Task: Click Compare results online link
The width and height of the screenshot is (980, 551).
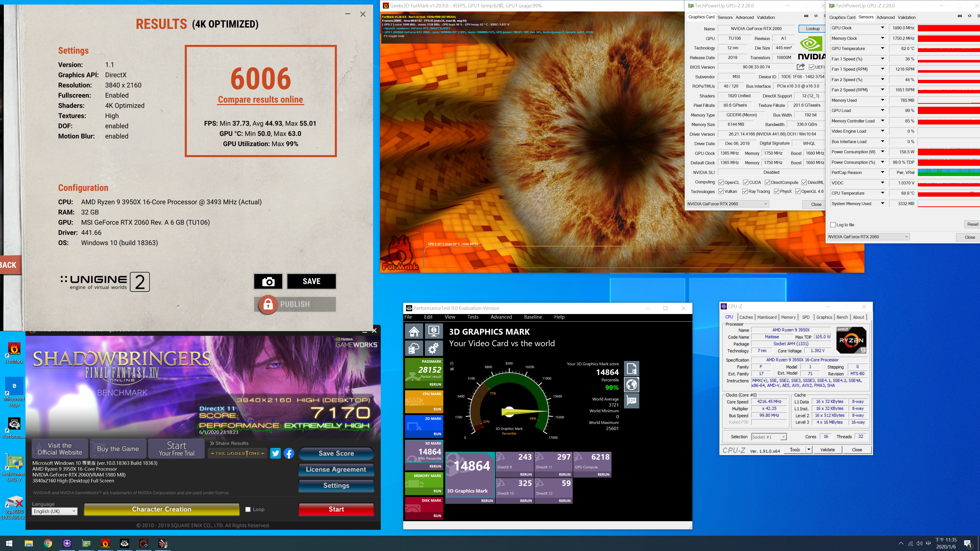Action: tap(261, 100)
